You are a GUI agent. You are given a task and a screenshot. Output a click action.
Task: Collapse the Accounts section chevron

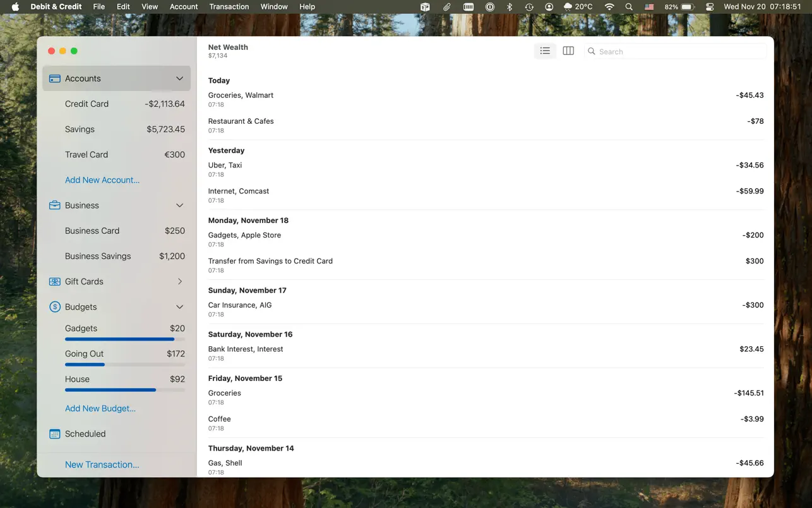click(179, 79)
